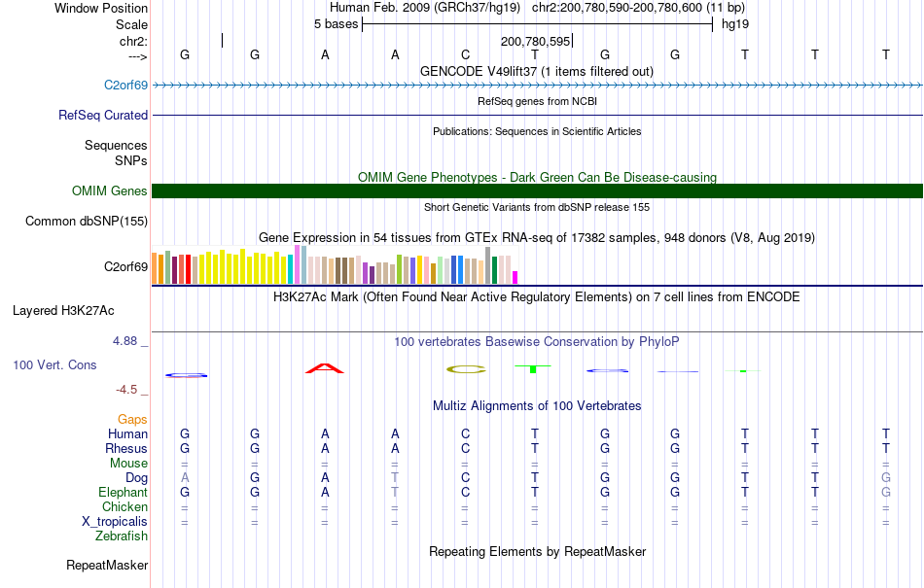
Task: Click the first orange GTEx expression bar
Action: tap(155, 268)
